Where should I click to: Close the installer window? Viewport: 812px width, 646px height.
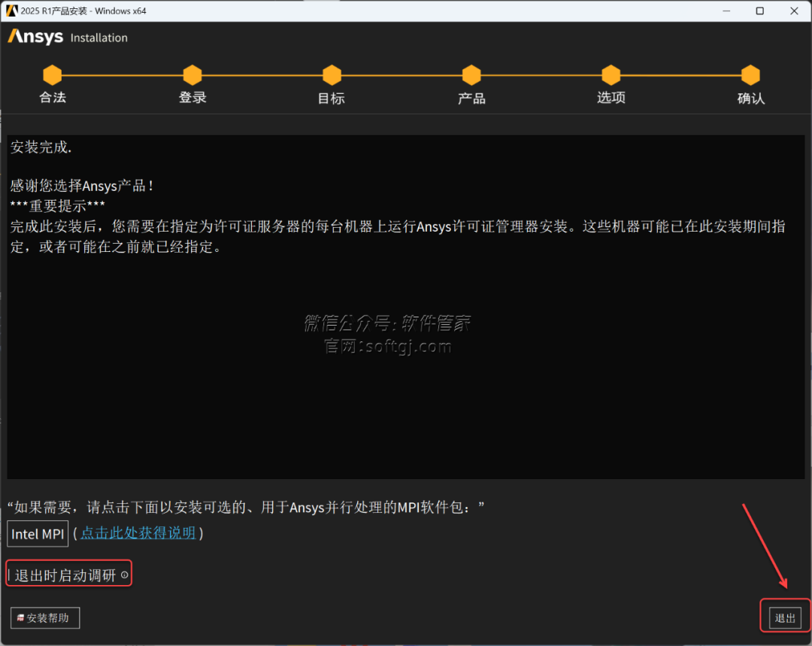tap(794, 11)
